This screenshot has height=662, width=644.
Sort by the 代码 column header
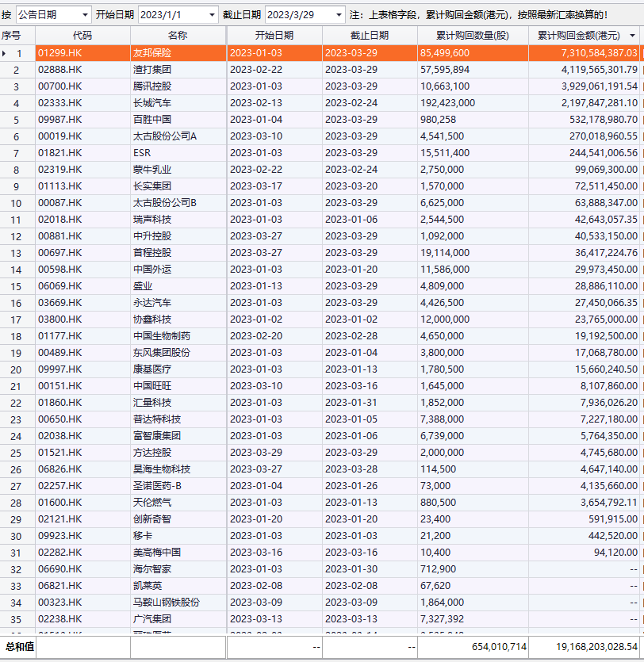coord(82,36)
